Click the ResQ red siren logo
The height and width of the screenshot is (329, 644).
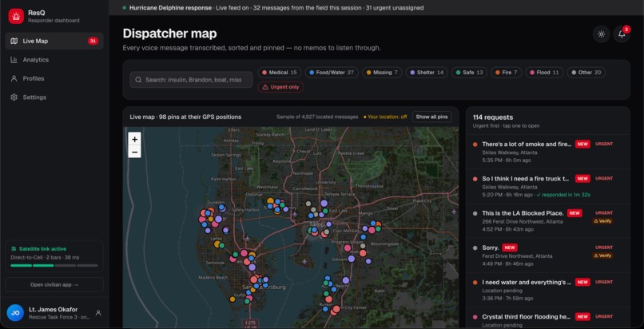click(x=16, y=17)
